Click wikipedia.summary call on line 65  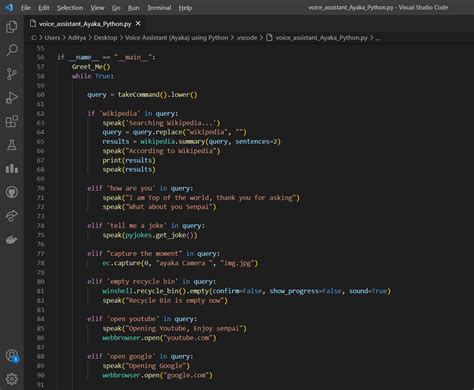pyautogui.click(x=210, y=141)
